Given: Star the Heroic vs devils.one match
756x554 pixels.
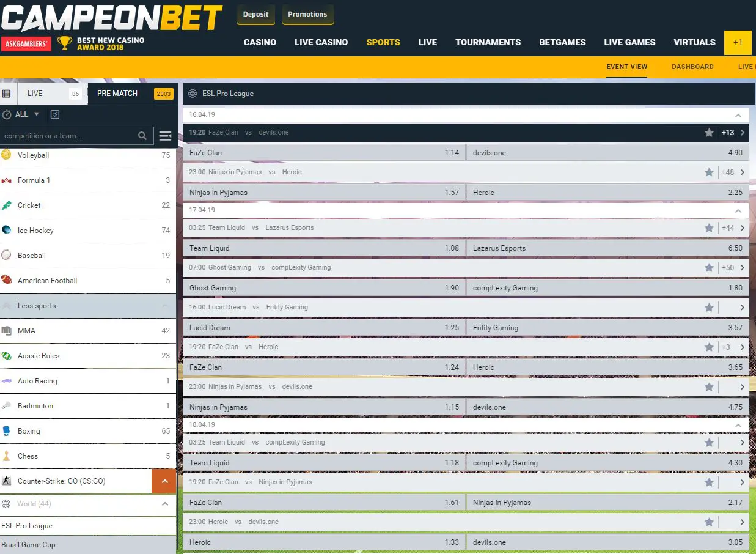Looking at the screenshot, I should coord(709,522).
